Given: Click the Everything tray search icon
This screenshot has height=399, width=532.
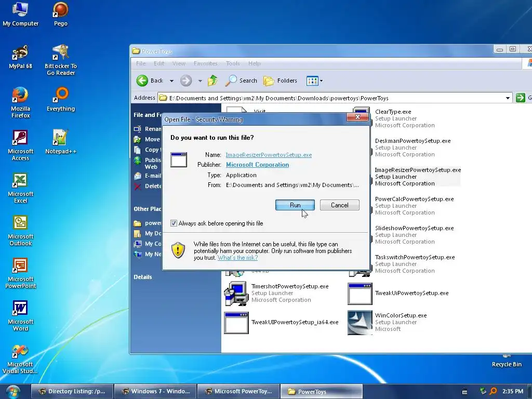Looking at the screenshot, I should click(494, 391).
